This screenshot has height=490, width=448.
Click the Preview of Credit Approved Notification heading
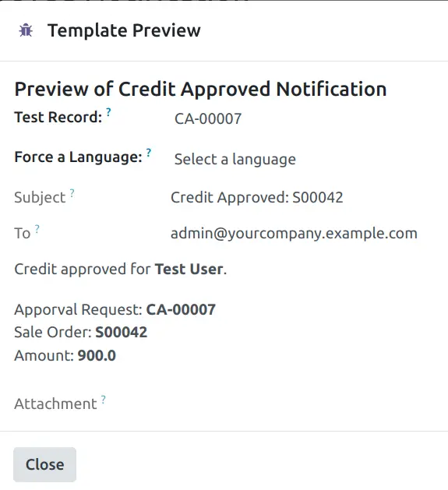coord(201,89)
